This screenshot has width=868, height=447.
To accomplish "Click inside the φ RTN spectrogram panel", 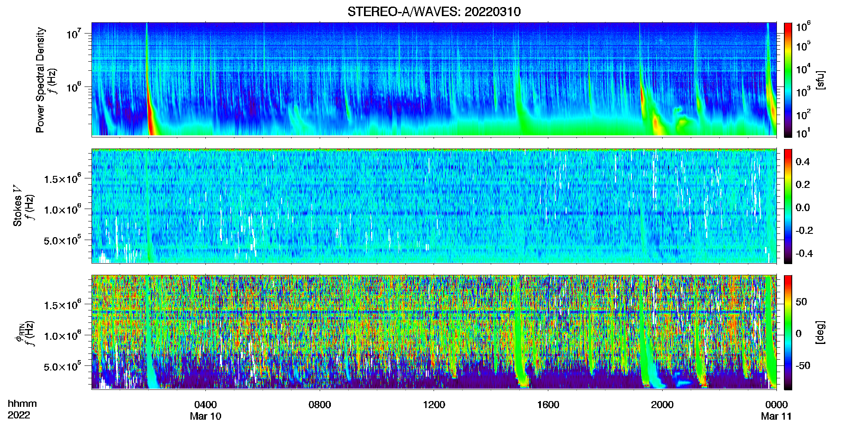I will 434,332.
